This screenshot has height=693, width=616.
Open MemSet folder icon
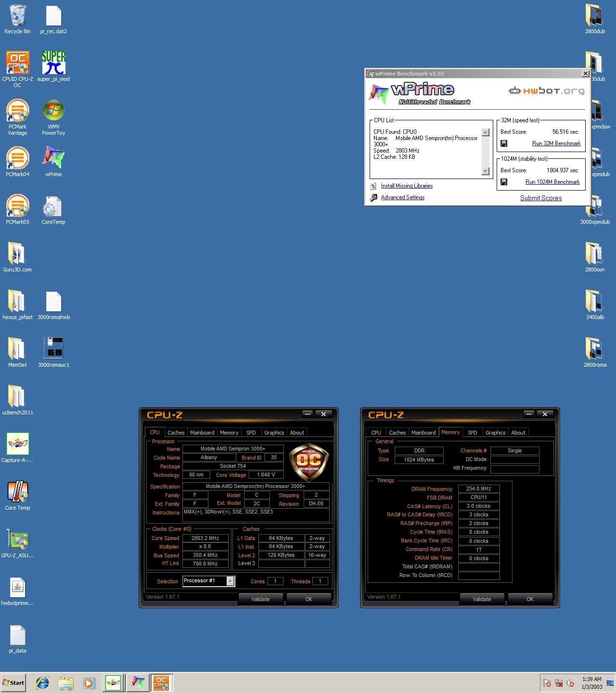17,352
